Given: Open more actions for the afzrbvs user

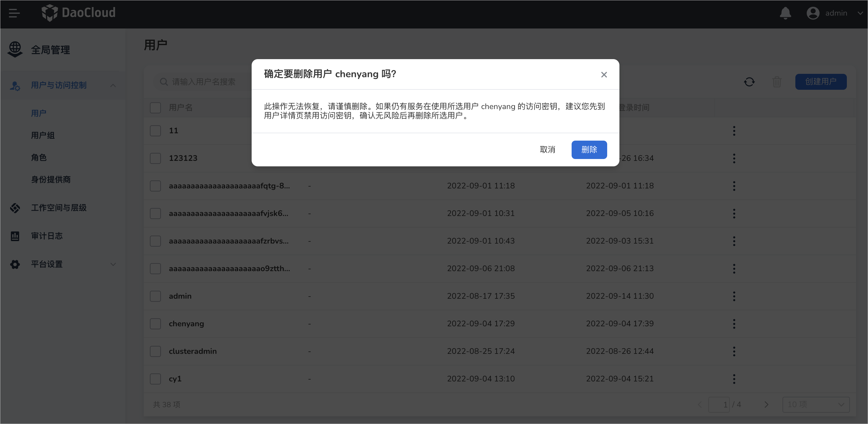Looking at the screenshot, I should [734, 241].
